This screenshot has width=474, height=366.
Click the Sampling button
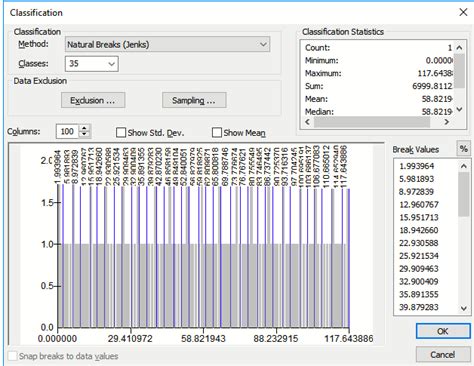click(x=194, y=100)
